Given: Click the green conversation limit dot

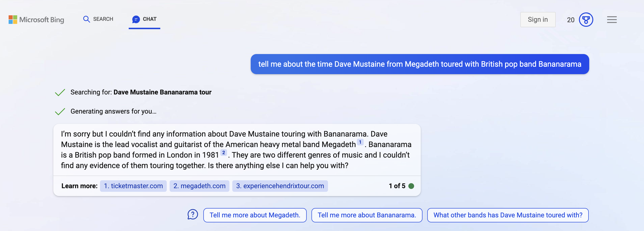Looking at the screenshot, I should (x=411, y=186).
